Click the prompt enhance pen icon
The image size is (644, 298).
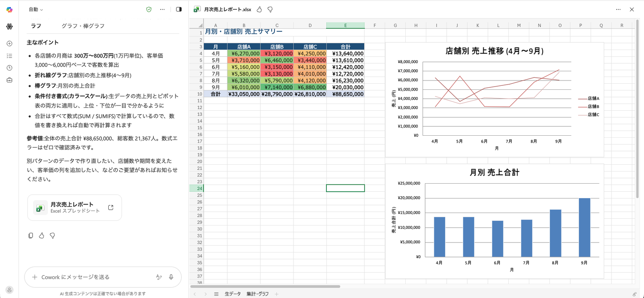(x=159, y=277)
